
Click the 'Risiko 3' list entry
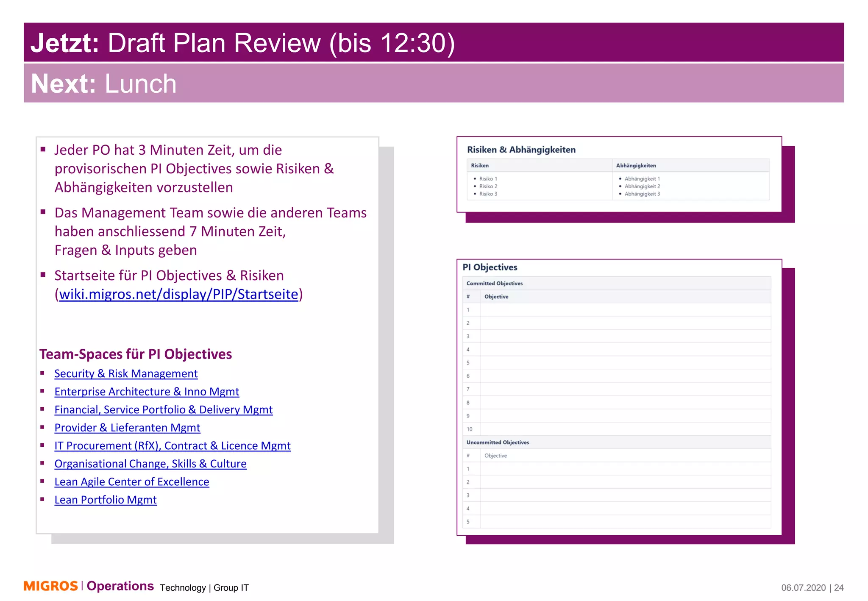coord(488,194)
